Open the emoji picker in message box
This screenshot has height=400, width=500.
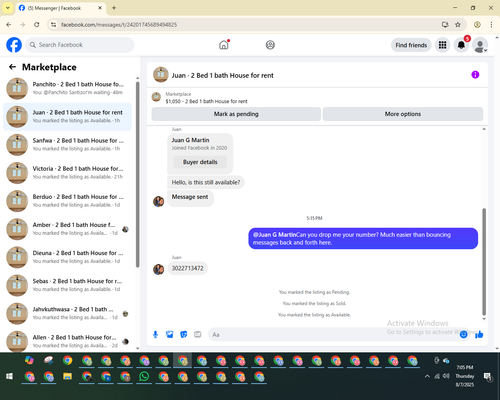tap(463, 334)
